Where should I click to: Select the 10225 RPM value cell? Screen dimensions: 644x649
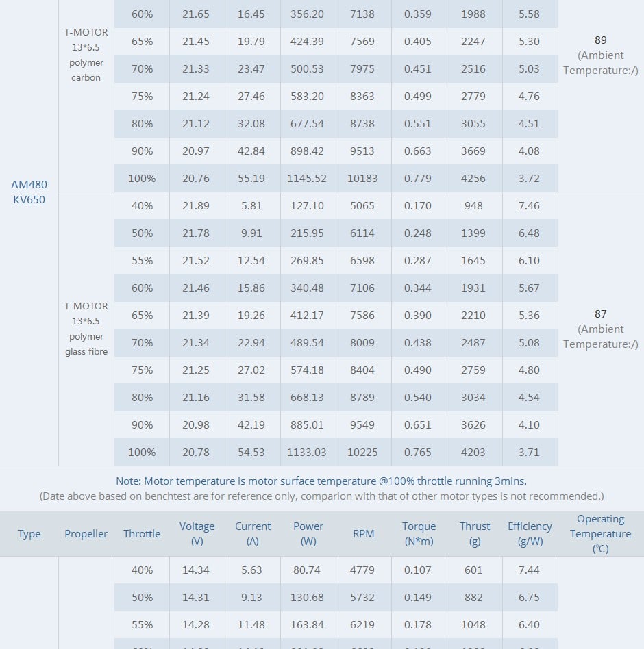tap(362, 452)
